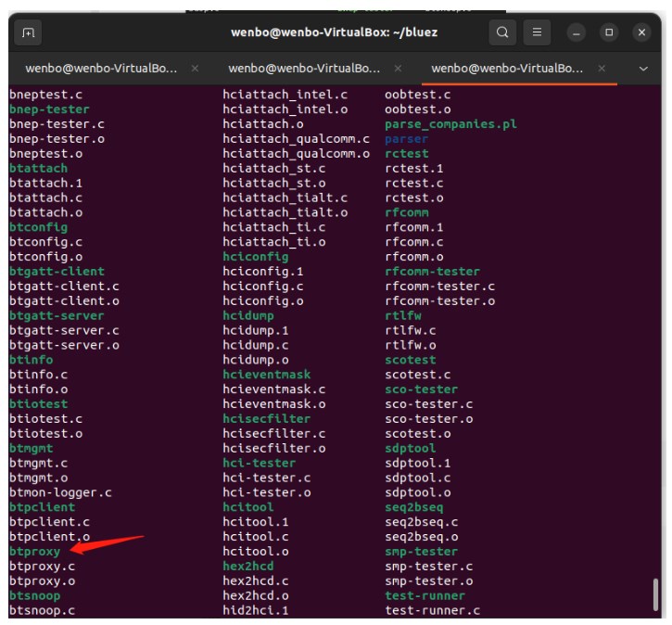Click the rfcomm-tester executable
672x625 pixels.
click(432, 272)
